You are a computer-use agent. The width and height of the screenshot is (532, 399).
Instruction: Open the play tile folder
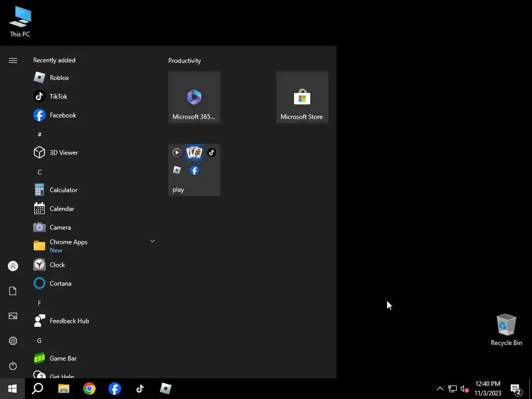click(x=194, y=170)
